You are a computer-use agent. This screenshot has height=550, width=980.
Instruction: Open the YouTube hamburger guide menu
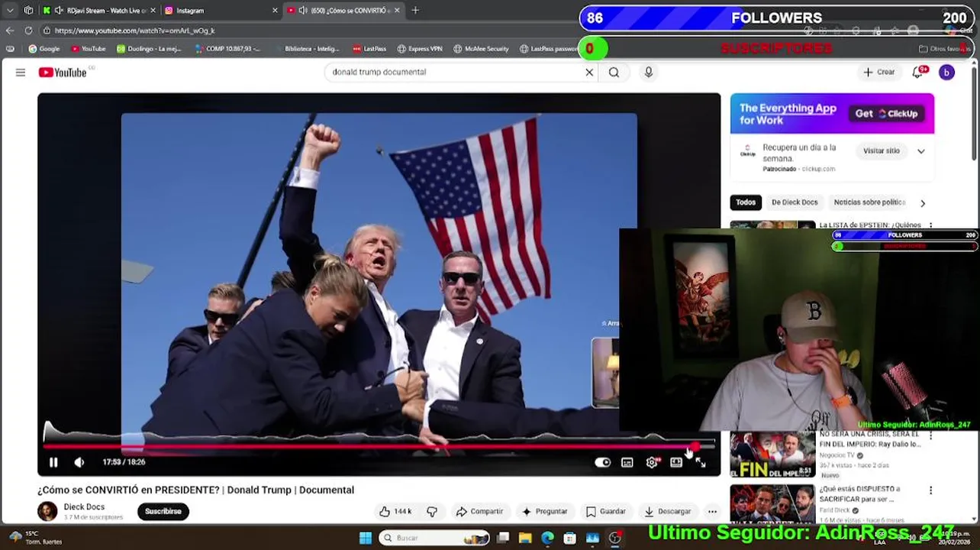coord(21,73)
